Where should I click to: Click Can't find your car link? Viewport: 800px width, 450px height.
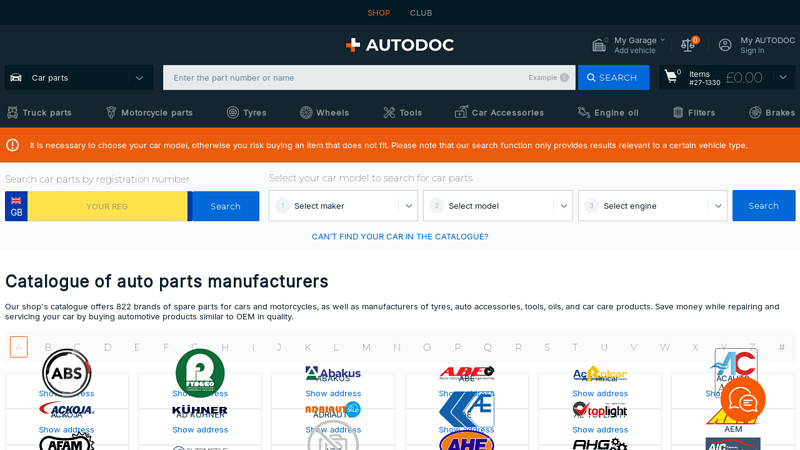click(400, 237)
